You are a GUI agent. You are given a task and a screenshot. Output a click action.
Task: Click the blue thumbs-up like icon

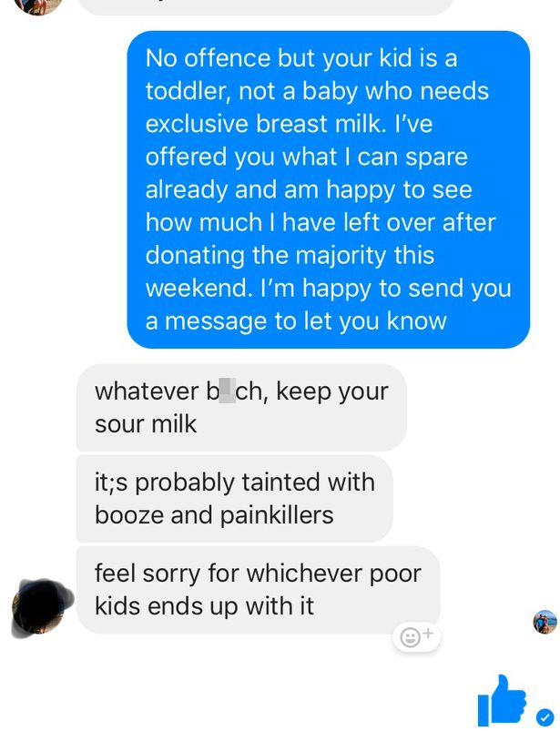point(502,699)
